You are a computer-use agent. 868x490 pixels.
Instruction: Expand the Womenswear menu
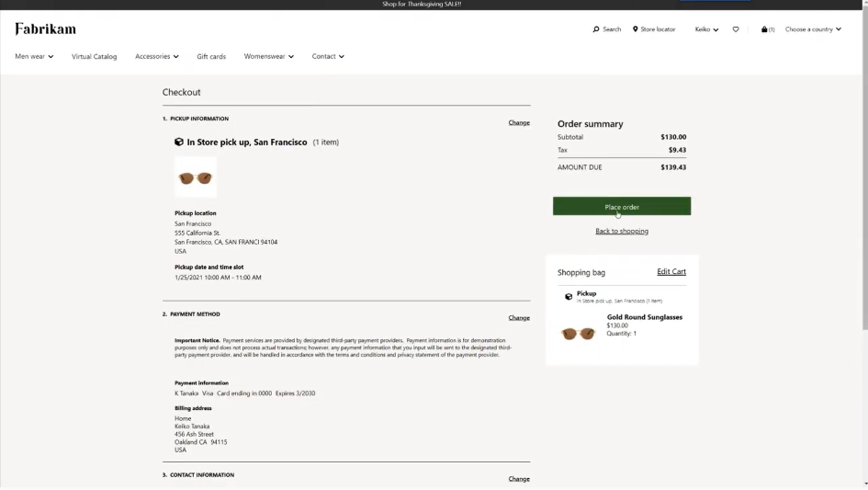pos(268,56)
